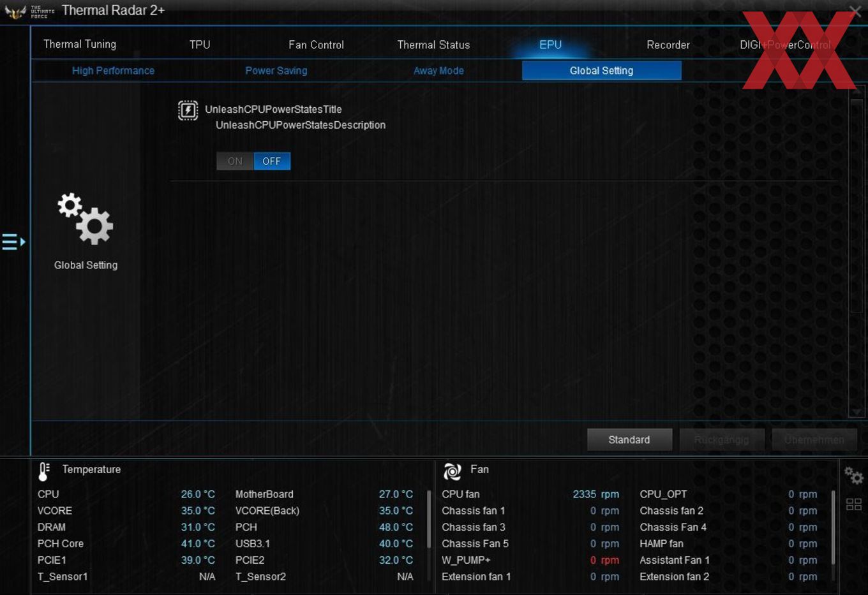Click the CPU power states chip icon
Viewport: 868px width, 595px height.
(188, 110)
